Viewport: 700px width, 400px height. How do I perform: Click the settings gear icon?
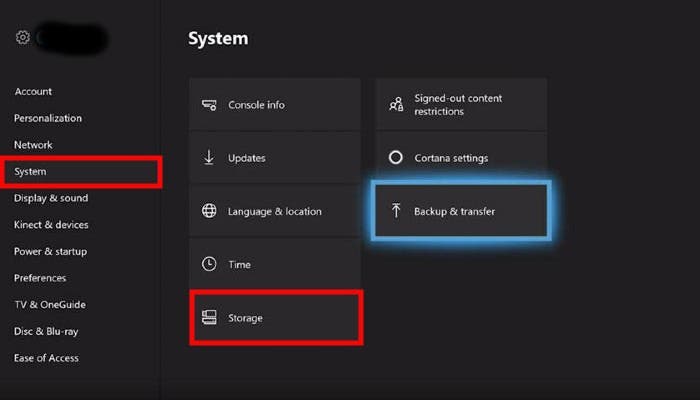click(23, 37)
